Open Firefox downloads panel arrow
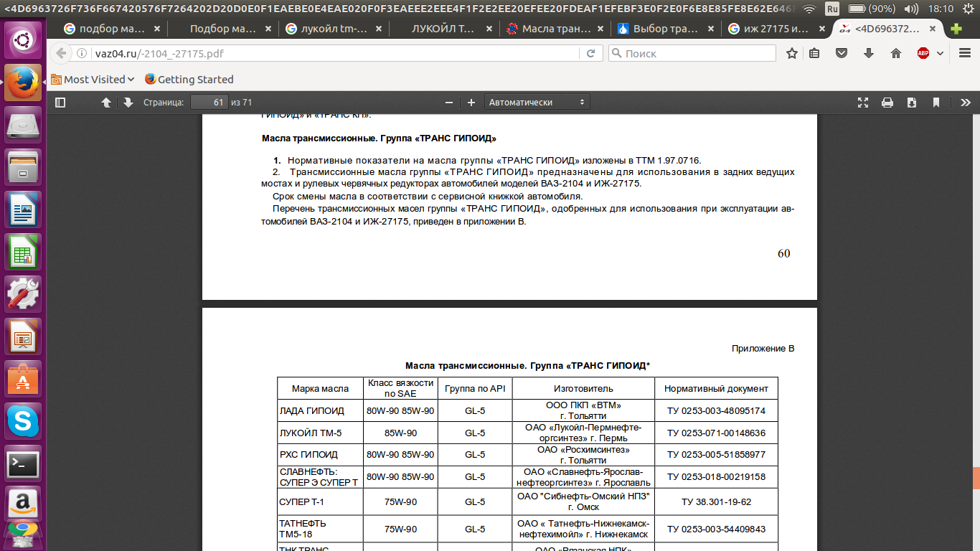Image resolution: width=980 pixels, height=551 pixels. 869,54
